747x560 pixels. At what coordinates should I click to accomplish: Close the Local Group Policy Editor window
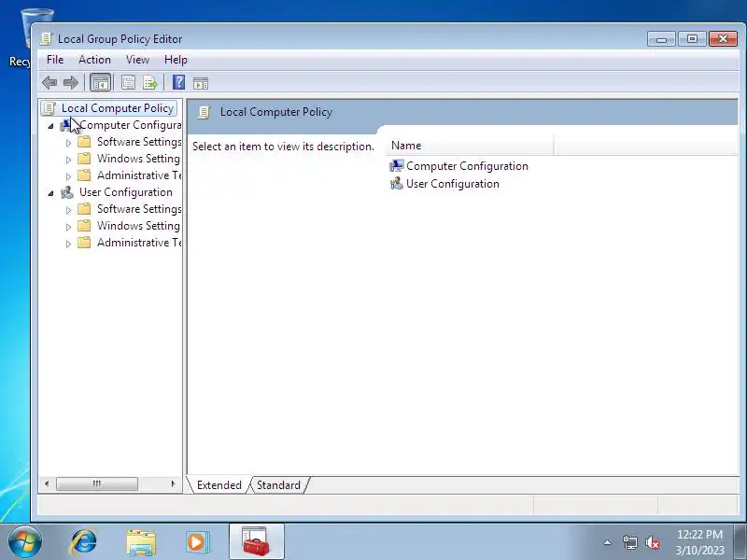click(723, 39)
